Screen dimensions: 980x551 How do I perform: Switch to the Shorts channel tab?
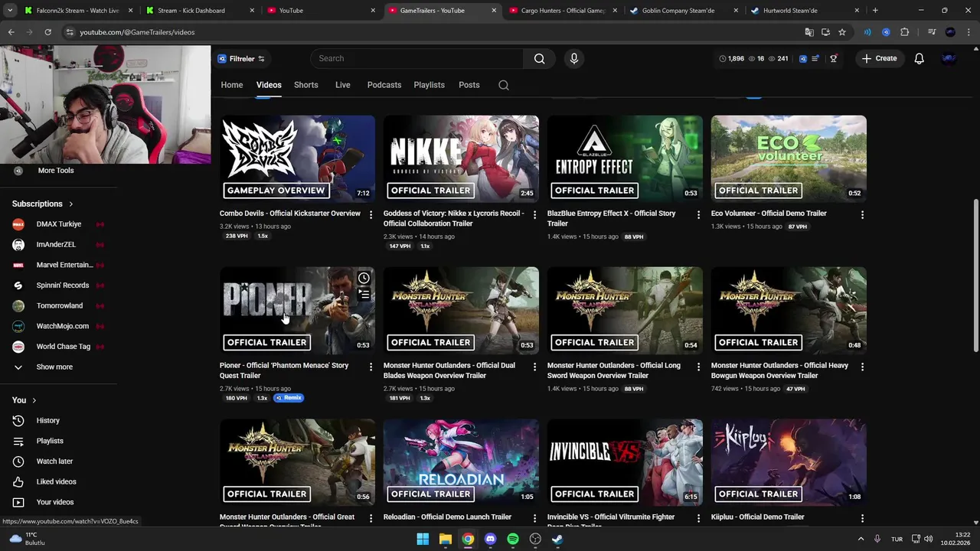click(x=306, y=85)
